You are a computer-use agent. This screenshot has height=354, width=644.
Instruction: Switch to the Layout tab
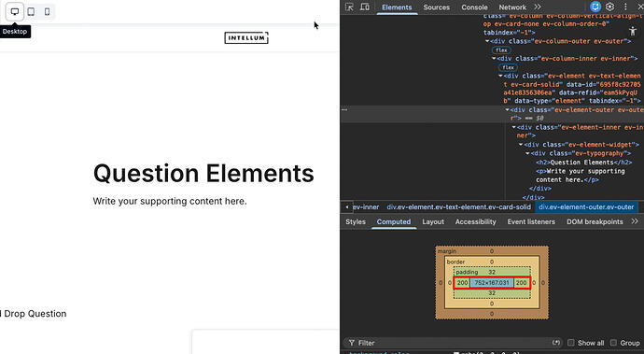click(x=433, y=221)
